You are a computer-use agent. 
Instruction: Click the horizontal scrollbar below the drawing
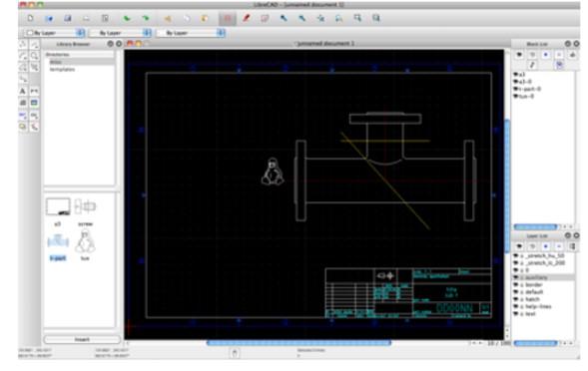coord(298,342)
